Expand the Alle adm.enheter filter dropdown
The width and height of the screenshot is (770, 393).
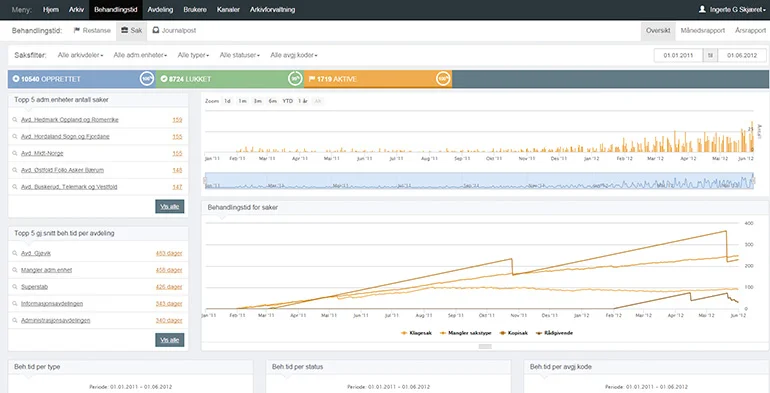pyautogui.click(x=140, y=56)
